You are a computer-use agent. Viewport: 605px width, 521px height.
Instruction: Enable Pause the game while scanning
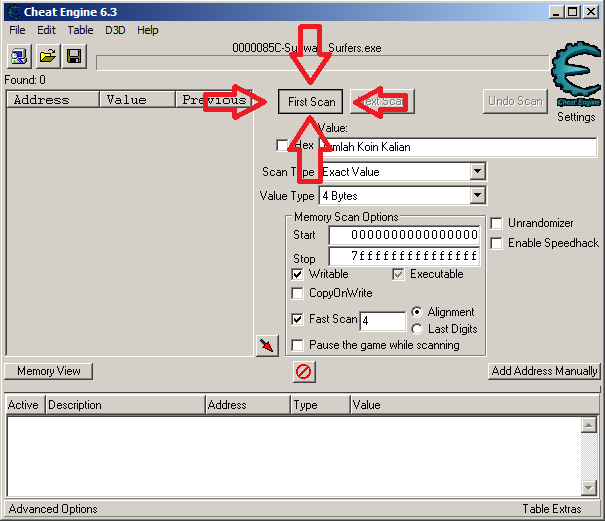click(x=297, y=345)
